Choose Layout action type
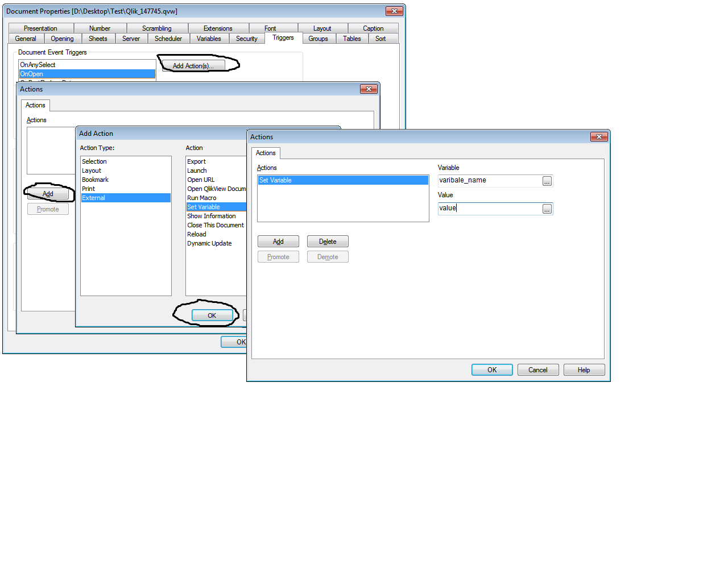This screenshot has height=582, width=728. click(126, 171)
